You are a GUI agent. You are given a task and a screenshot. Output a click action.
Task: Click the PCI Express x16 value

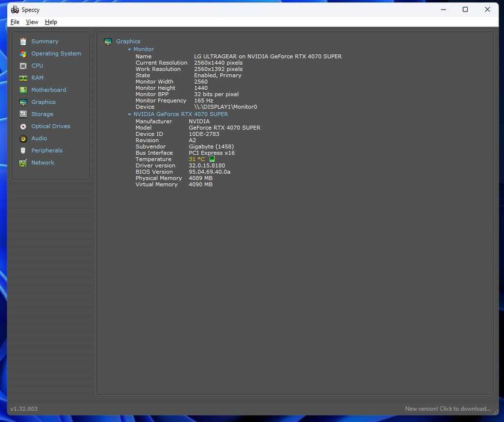pos(211,153)
